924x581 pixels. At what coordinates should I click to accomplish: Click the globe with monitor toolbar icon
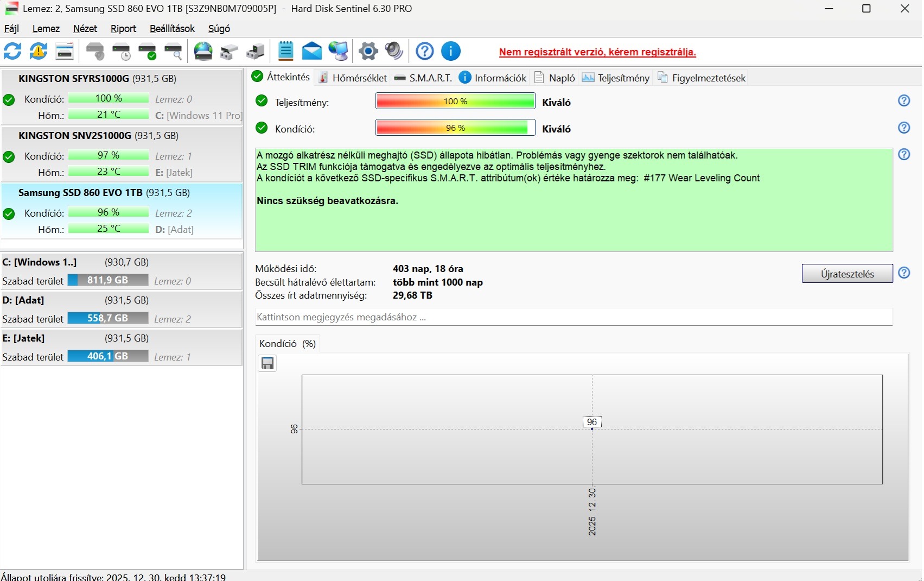point(339,52)
